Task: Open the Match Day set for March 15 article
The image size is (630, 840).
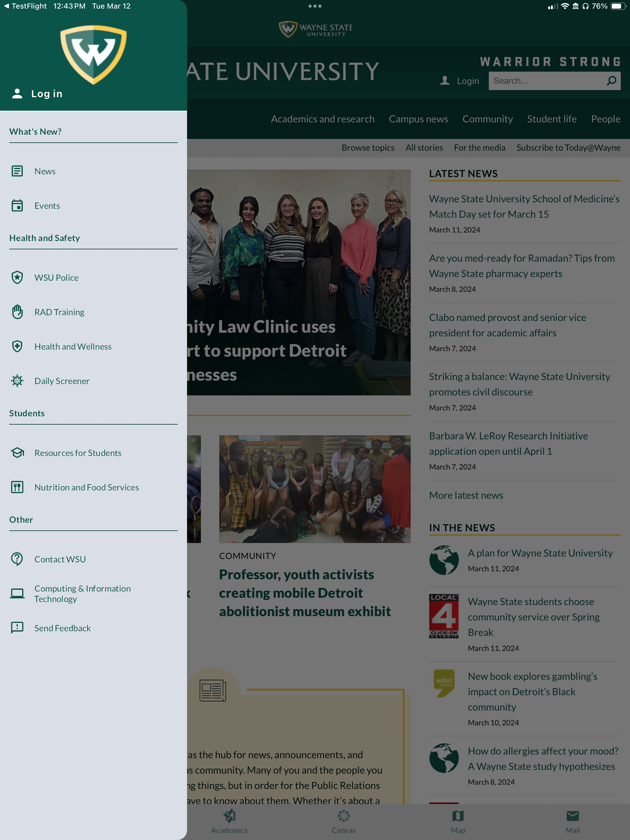Action: [x=524, y=207]
